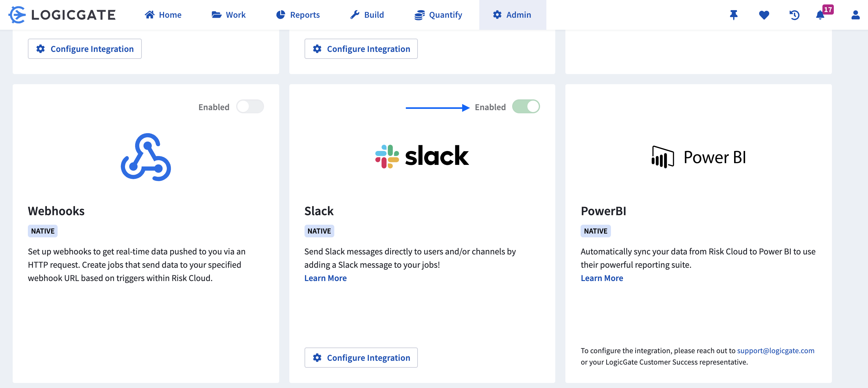Click the support@logicgate.com email link

pos(775,351)
